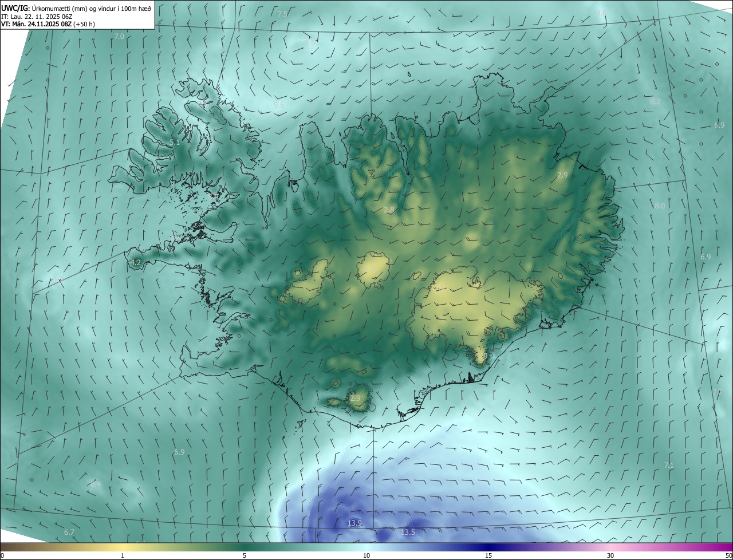Click the valid time line "VT: Mán. 24.11.2025 08Z"
Screen dimensions: 733x560
click(x=37, y=24)
